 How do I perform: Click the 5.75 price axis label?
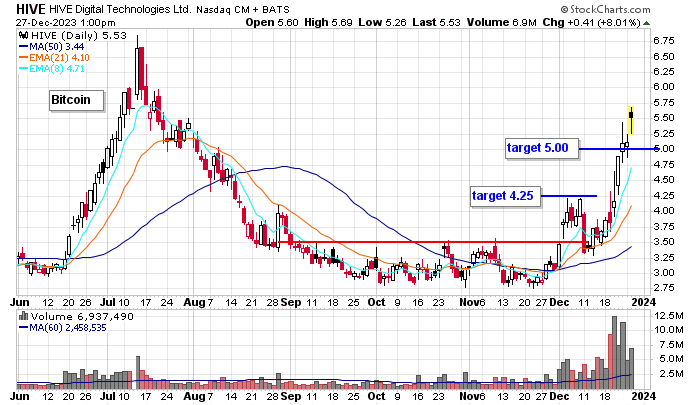(664, 103)
